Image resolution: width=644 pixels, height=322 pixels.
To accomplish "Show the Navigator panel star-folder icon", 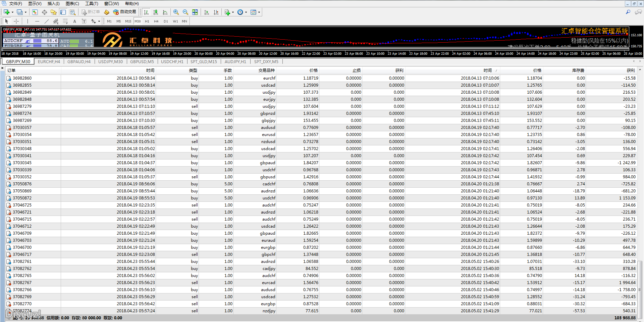I will click(x=54, y=12).
